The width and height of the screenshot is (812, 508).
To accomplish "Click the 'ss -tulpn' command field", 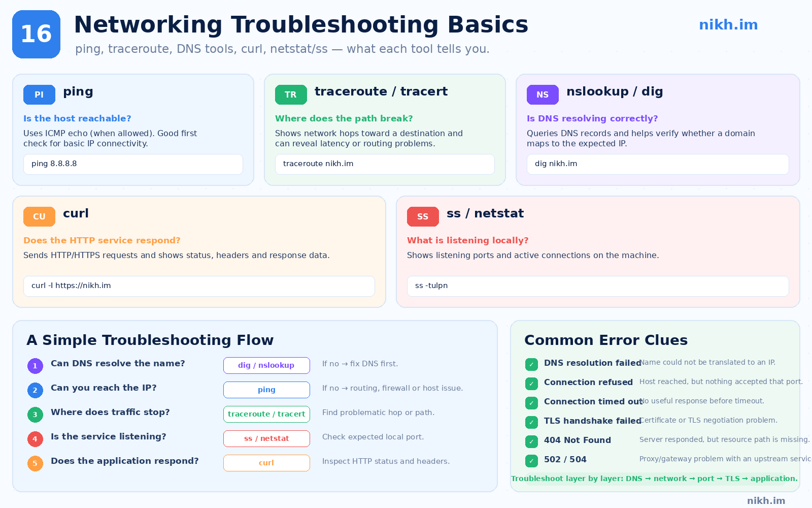I will (x=598, y=286).
